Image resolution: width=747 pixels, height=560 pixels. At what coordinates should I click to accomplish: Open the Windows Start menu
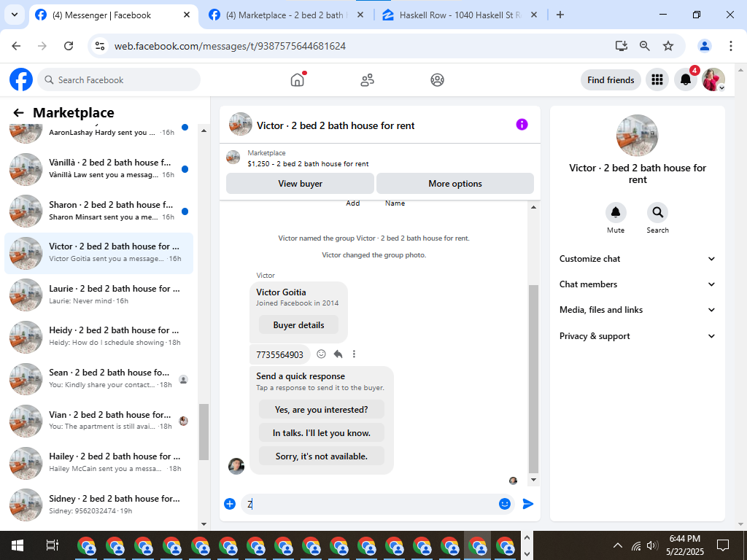click(x=18, y=545)
